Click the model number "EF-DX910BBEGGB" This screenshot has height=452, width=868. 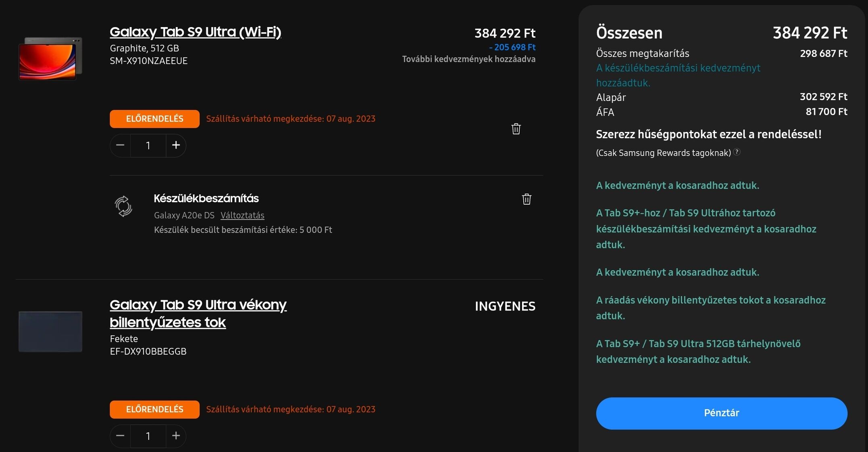tap(148, 352)
